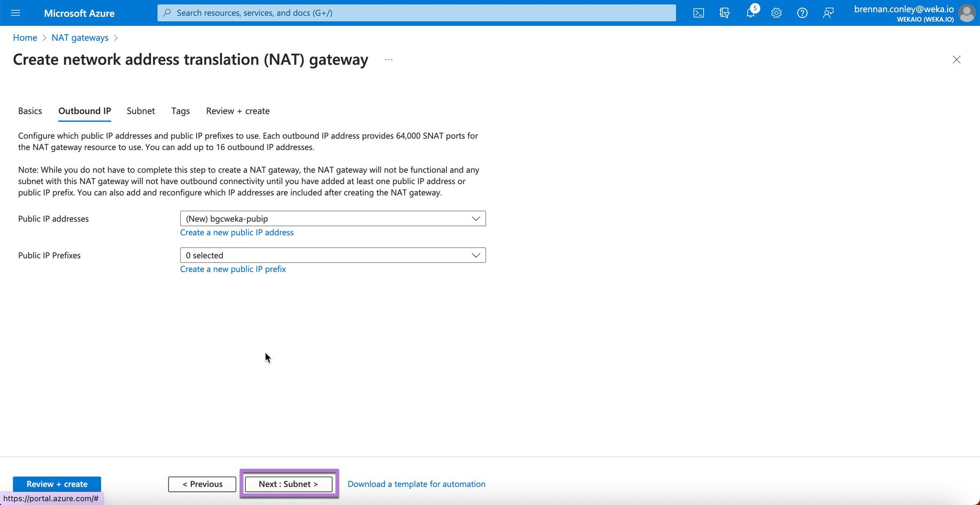Focus the Search resources, services, and docs box
This screenshot has height=505, width=980.
pyautogui.click(x=416, y=13)
